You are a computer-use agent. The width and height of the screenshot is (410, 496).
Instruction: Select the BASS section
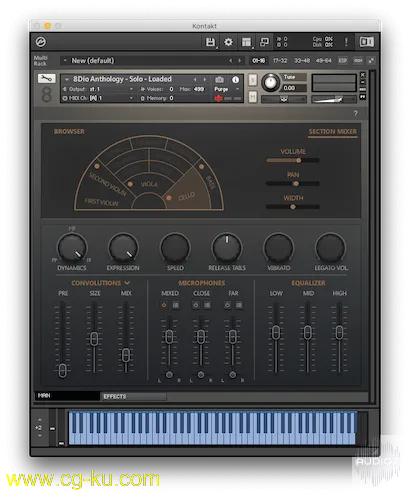210,183
